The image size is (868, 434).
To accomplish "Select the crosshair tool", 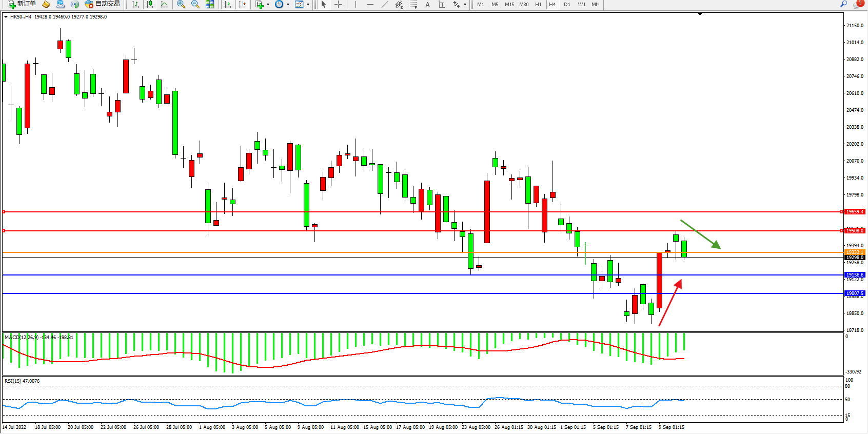I will coord(339,4).
